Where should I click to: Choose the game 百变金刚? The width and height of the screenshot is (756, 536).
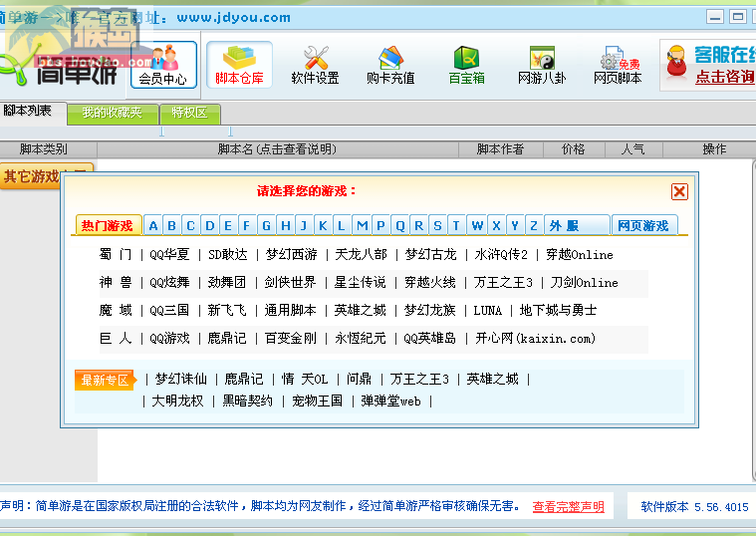click(291, 338)
